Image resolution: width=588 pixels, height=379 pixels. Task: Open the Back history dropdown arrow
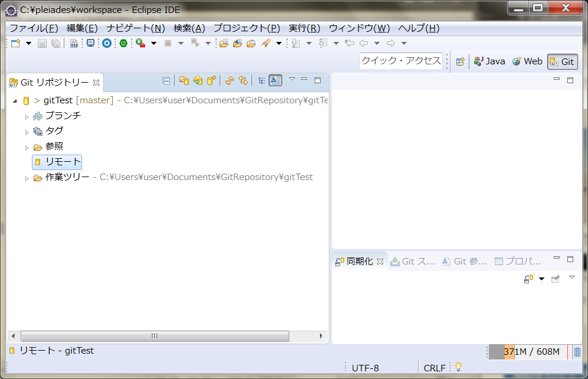coord(377,43)
